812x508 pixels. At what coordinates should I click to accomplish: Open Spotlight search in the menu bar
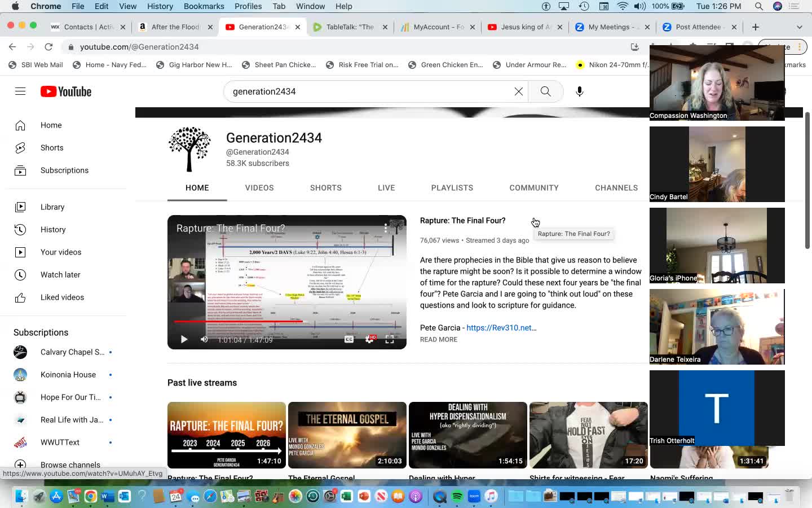pyautogui.click(x=759, y=6)
